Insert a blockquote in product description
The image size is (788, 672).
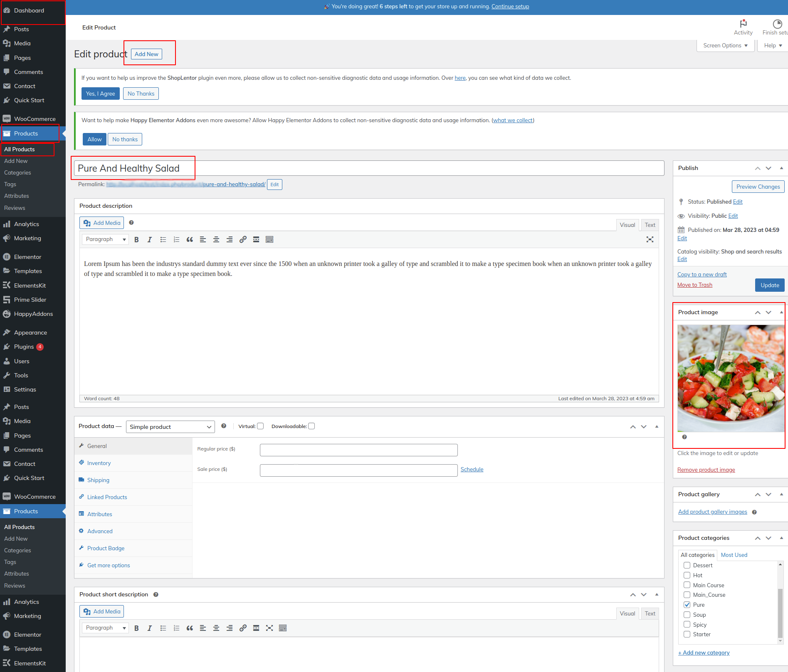tap(190, 239)
